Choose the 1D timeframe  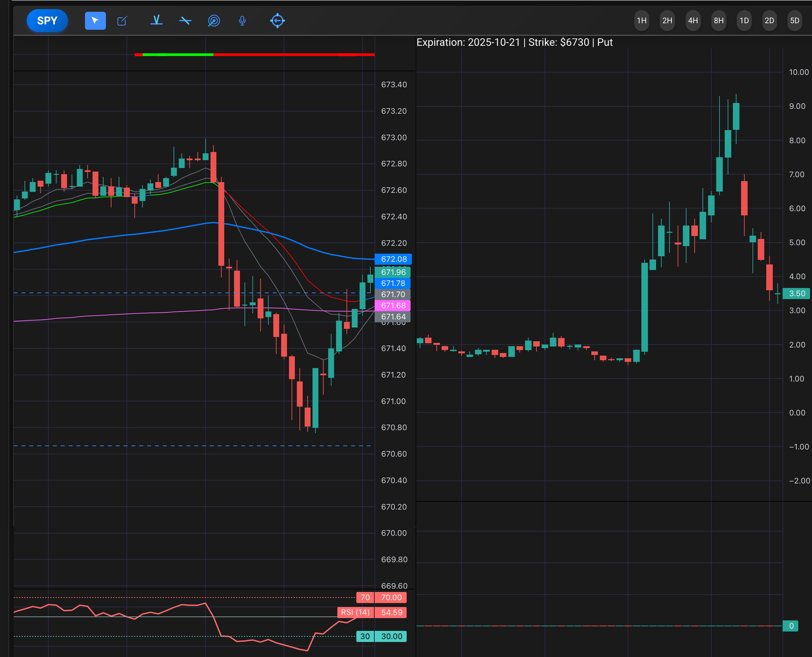tap(744, 21)
